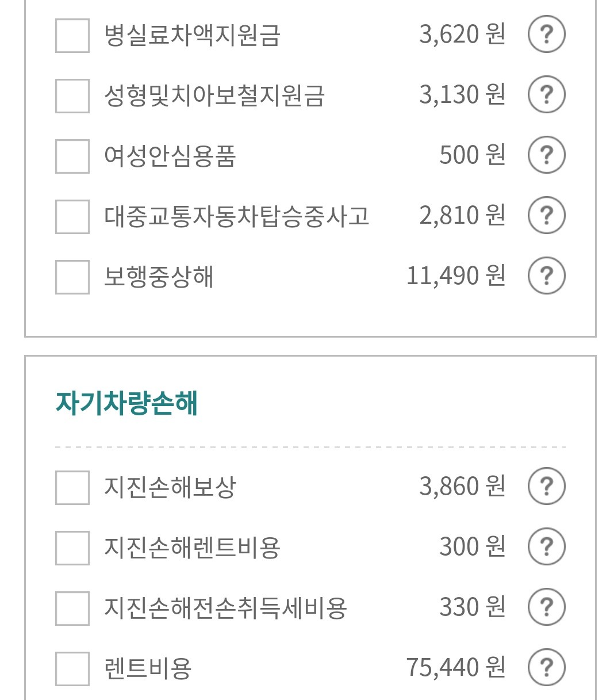Tap question mark next to 지진손해전손취득세비용
The image size is (614, 700).
pos(546,607)
